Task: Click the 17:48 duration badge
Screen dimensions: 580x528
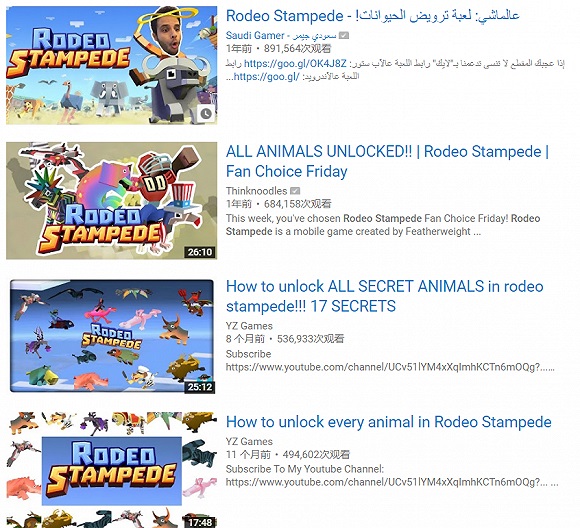Action: [x=200, y=522]
